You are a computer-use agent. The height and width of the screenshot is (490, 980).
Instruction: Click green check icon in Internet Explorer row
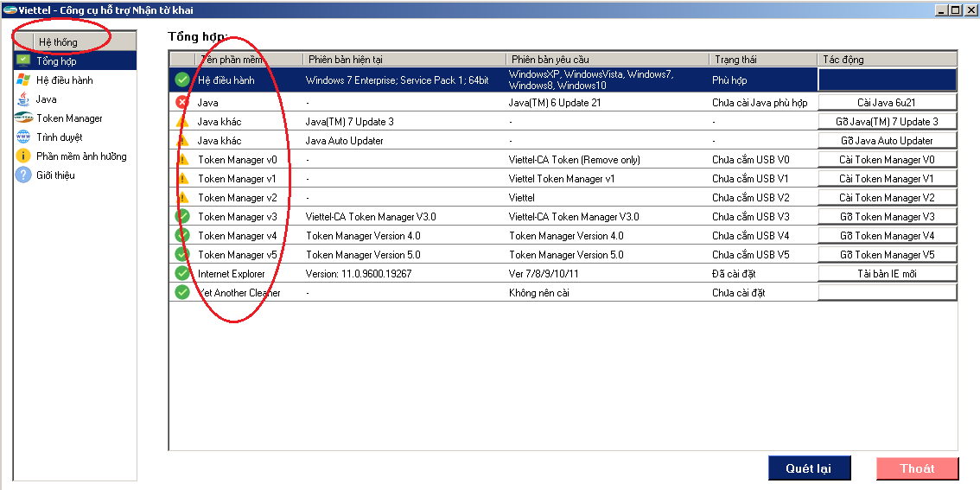(x=181, y=273)
